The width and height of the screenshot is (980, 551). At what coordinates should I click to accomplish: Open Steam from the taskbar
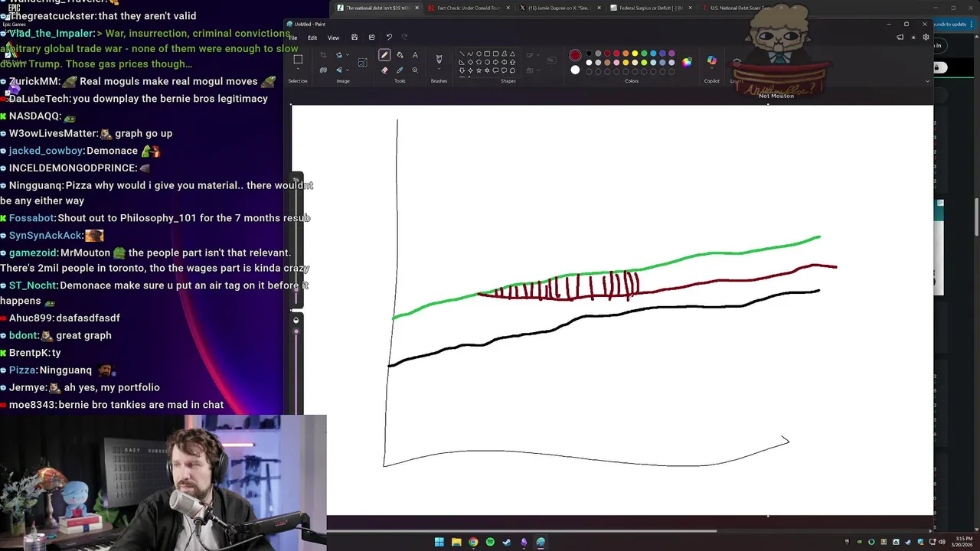[x=507, y=542]
